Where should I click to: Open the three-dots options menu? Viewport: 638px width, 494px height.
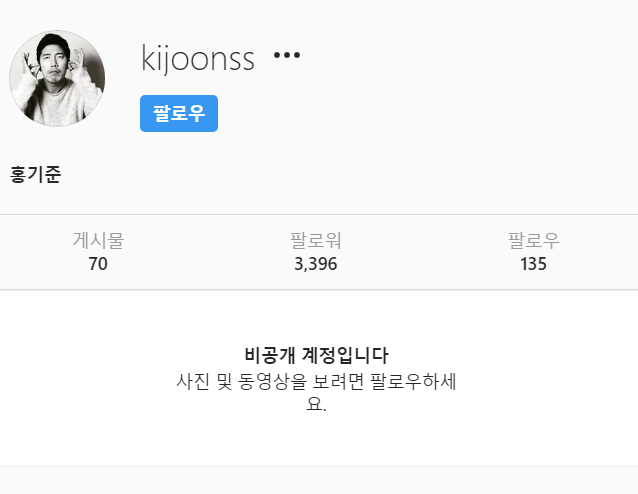(287, 55)
